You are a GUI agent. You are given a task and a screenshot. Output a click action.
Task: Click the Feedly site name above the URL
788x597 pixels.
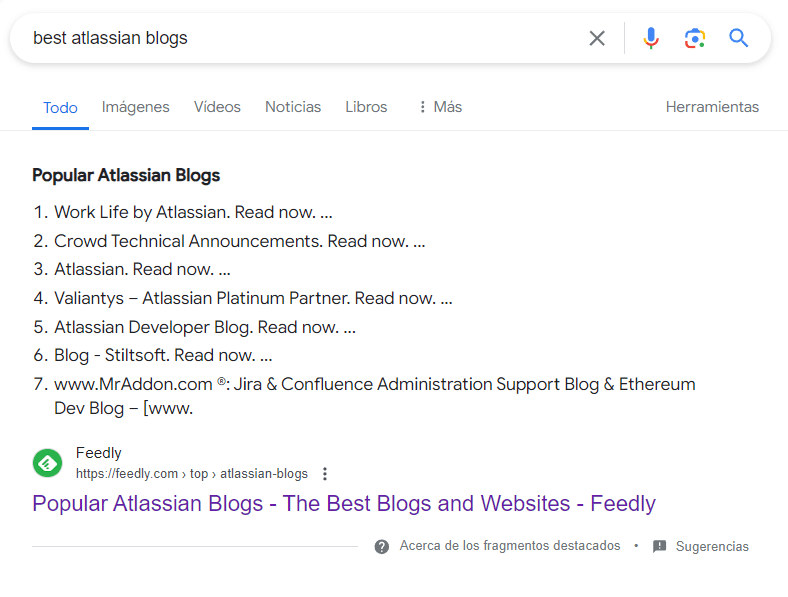[99, 453]
